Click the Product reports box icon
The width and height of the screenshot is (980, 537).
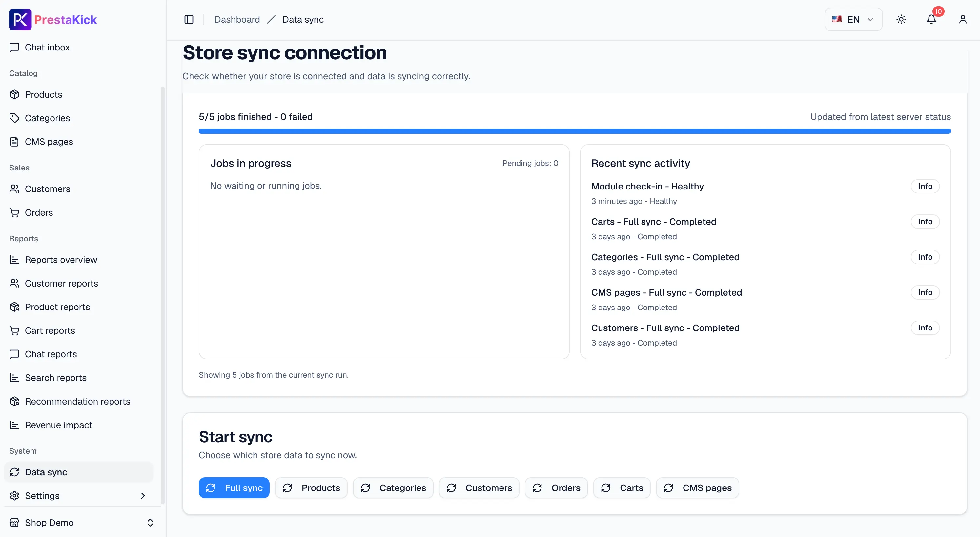coord(14,307)
